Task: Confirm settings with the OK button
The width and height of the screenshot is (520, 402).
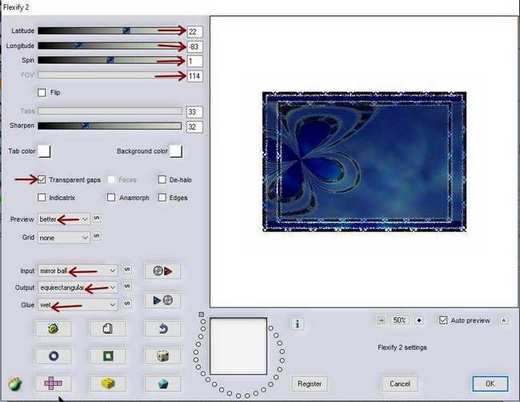Action: (x=490, y=384)
